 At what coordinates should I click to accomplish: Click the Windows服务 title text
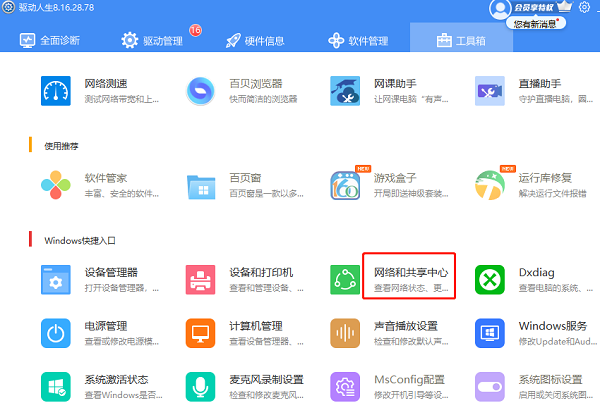click(553, 326)
